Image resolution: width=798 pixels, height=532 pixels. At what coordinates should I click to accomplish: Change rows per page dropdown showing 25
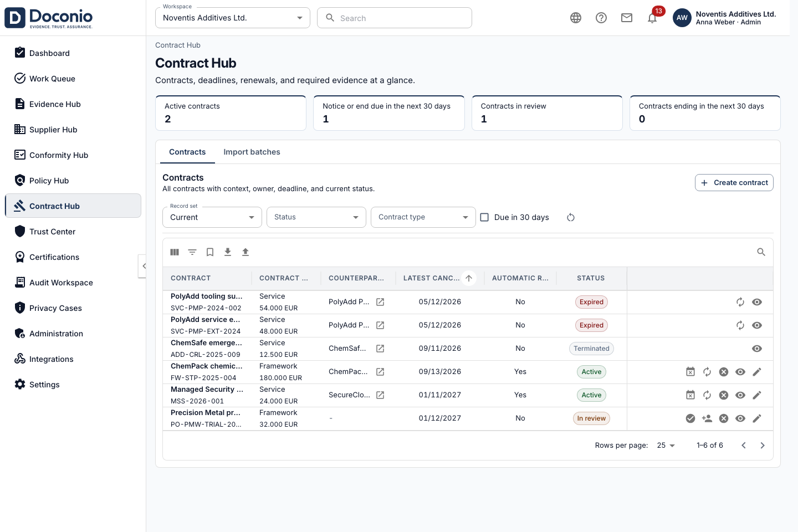(x=666, y=446)
